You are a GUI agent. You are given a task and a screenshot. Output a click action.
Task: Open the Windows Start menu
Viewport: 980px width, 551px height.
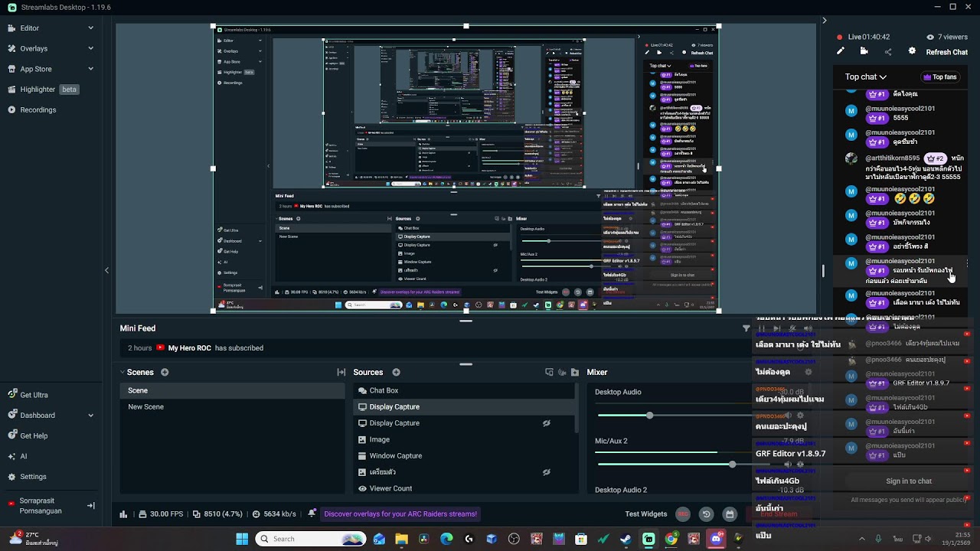tap(242, 539)
